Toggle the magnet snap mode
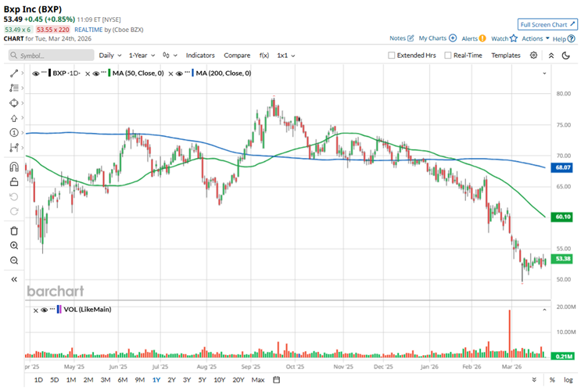 [14, 167]
